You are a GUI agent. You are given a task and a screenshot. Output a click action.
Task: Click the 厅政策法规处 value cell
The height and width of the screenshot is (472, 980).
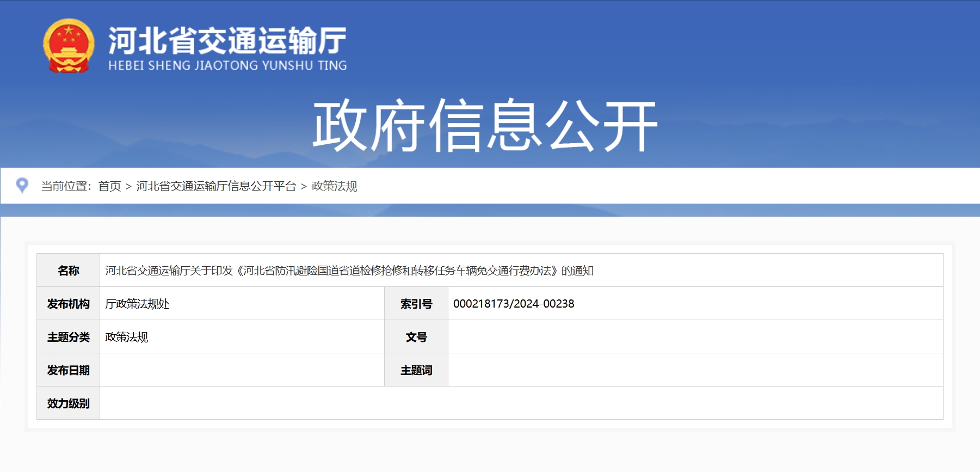tap(242, 304)
